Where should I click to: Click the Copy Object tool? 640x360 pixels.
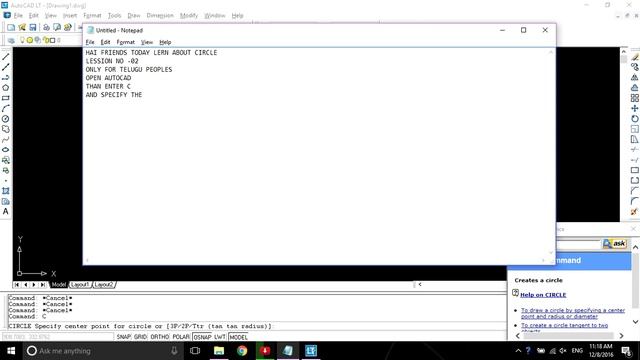635,67
